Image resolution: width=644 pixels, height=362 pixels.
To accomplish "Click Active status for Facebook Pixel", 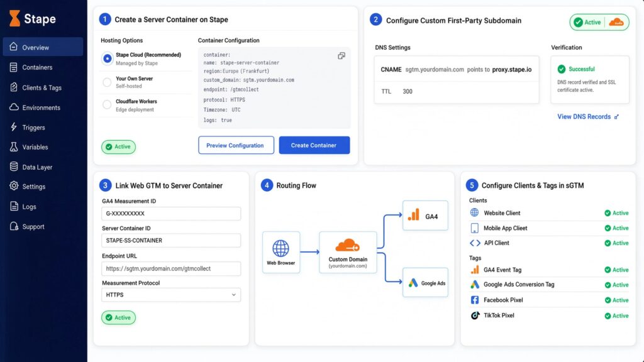I will pos(616,300).
